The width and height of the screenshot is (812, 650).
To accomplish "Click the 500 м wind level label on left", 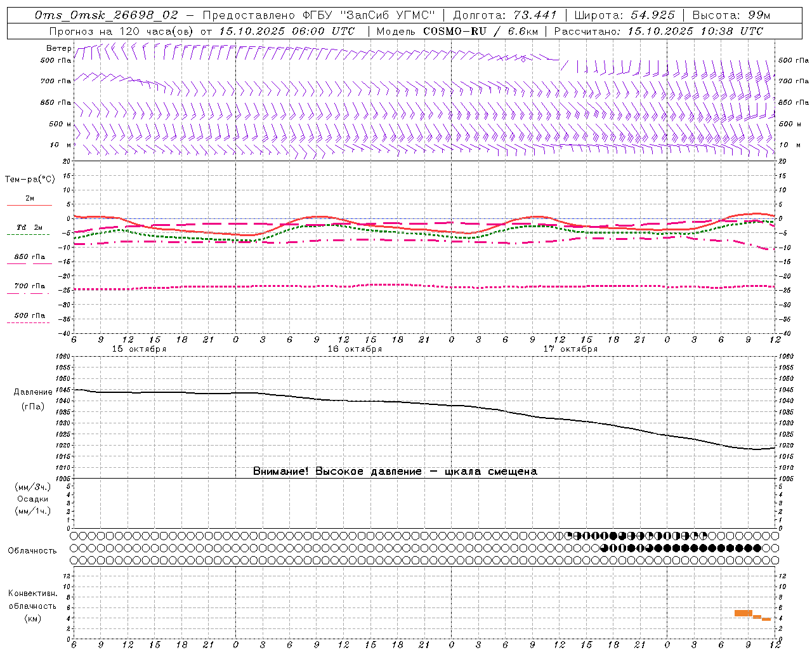I will 61,124.
